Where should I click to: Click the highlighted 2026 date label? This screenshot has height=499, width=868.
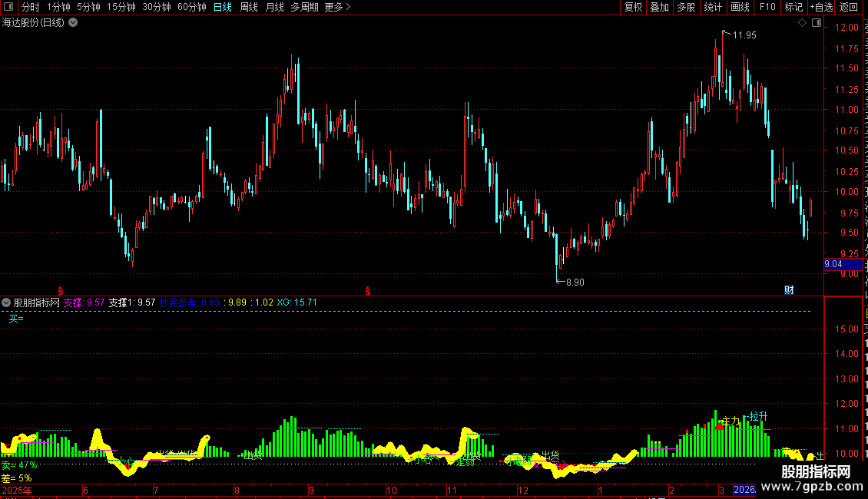pos(744,490)
